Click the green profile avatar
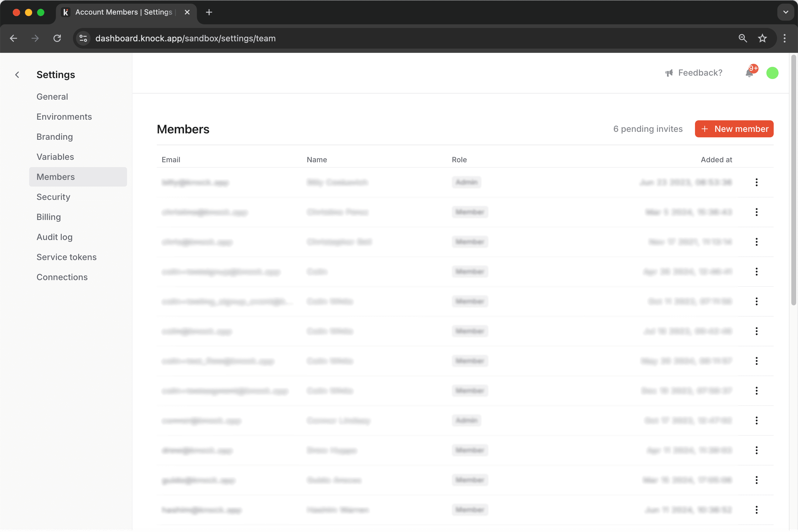Image resolution: width=798 pixels, height=532 pixels. (772, 73)
